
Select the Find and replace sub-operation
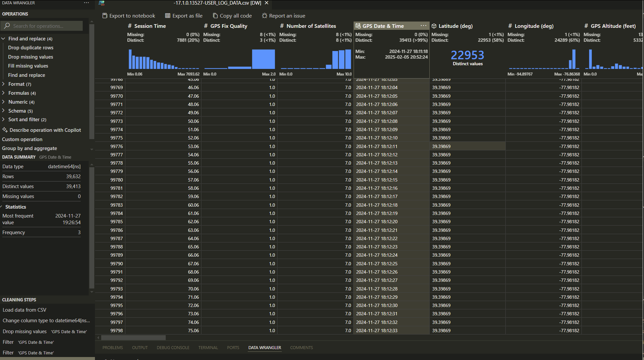(x=26, y=75)
